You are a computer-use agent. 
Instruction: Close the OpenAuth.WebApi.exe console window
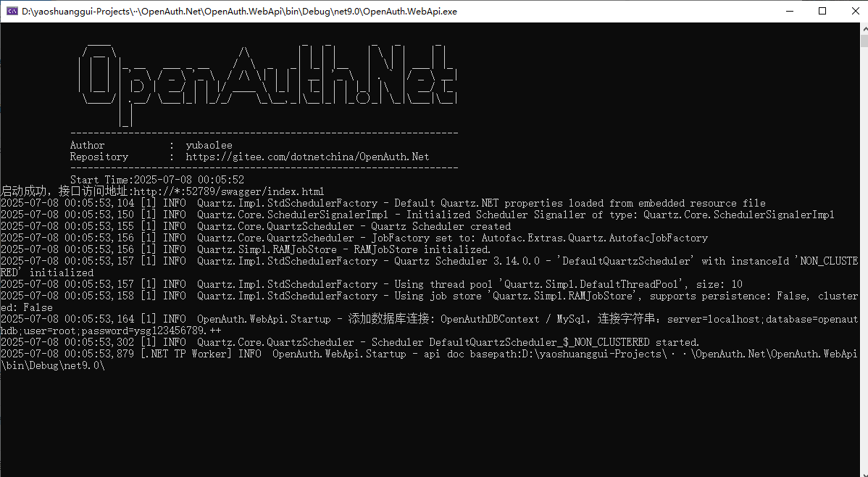pos(855,11)
